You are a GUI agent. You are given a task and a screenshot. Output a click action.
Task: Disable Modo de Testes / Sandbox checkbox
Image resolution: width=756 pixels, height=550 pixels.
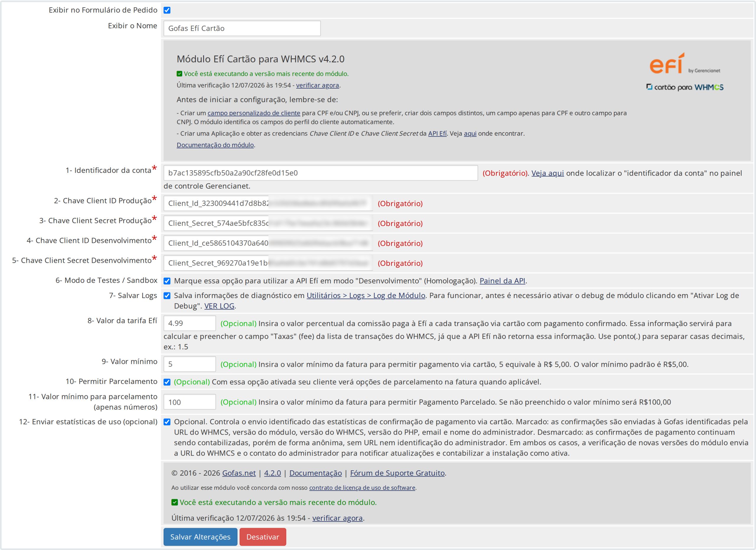(167, 281)
